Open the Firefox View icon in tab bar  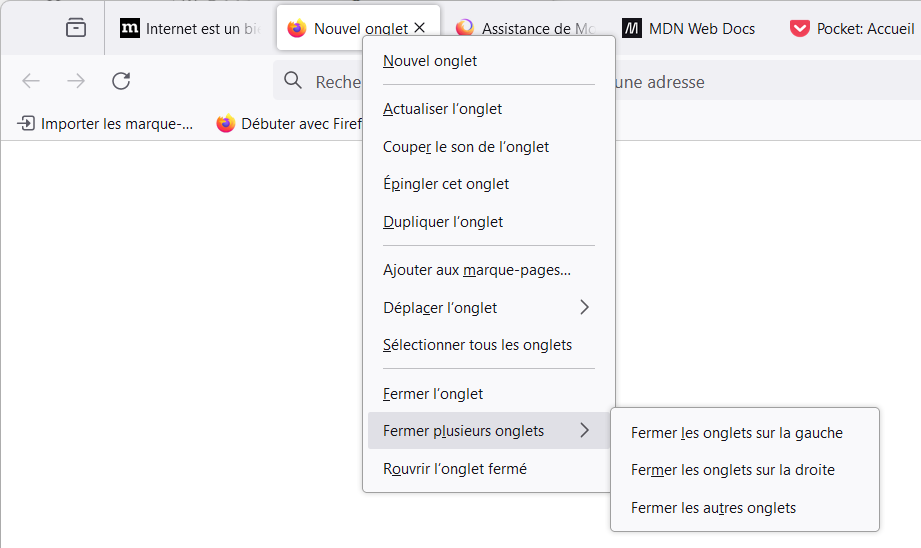[76, 28]
